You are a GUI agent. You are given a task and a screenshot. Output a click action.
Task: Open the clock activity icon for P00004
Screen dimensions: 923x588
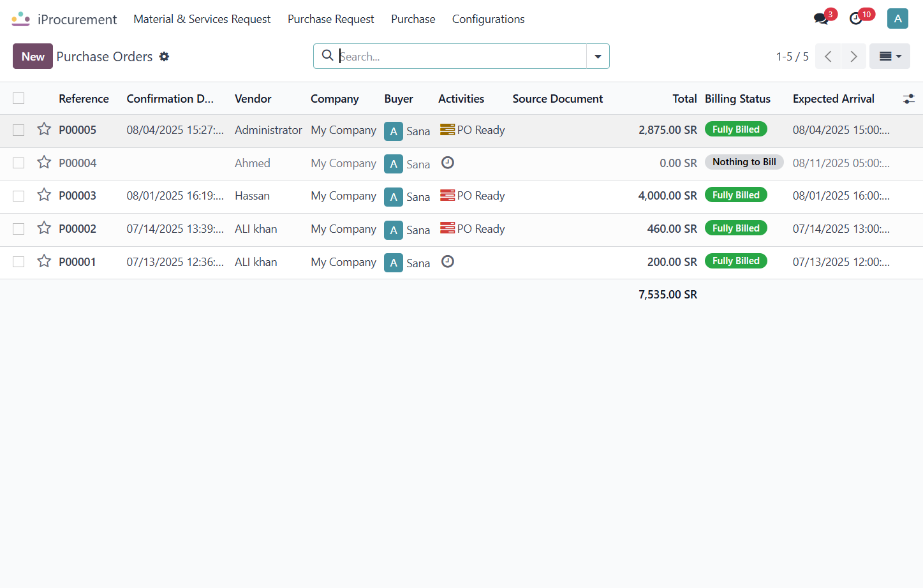tap(448, 163)
